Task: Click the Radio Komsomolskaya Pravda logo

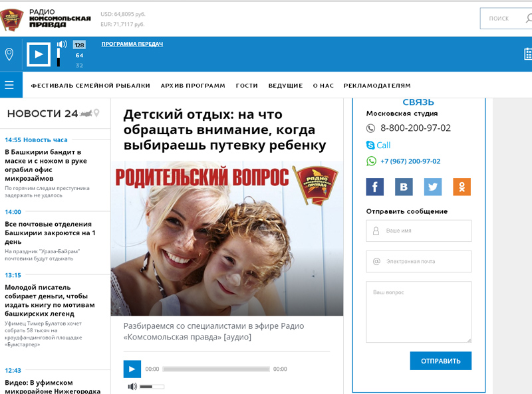Action: click(x=45, y=19)
